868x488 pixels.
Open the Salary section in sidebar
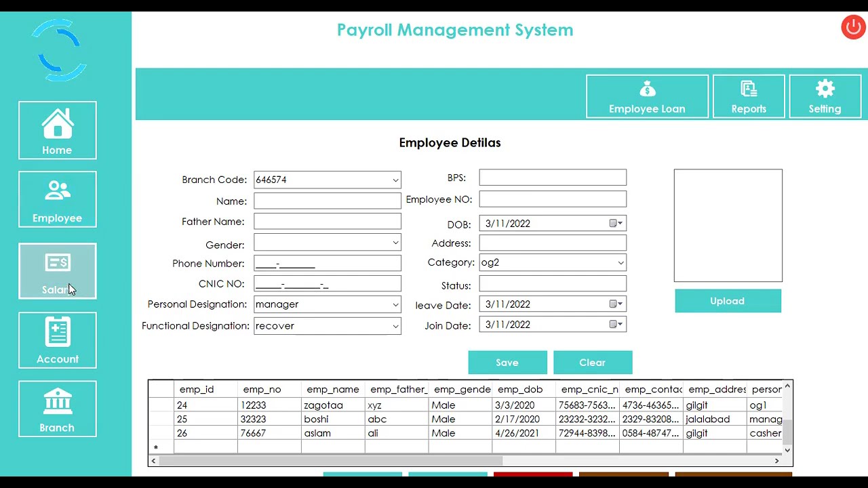tap(58, 270)
